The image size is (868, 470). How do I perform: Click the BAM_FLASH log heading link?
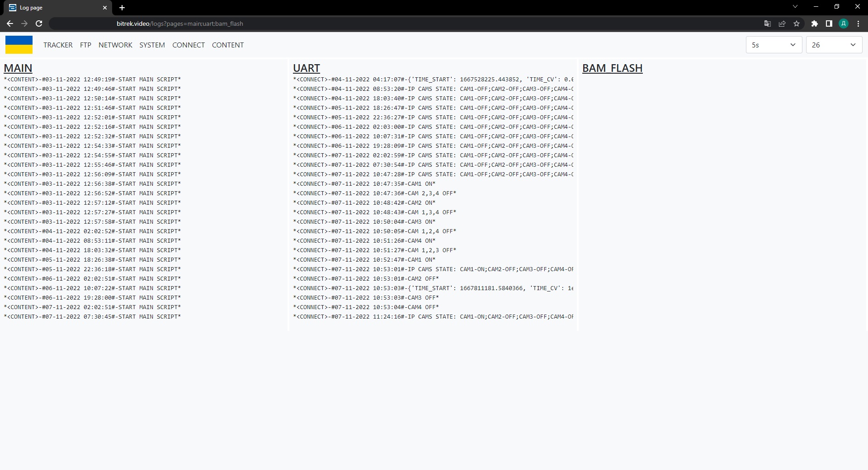[612, 68]
